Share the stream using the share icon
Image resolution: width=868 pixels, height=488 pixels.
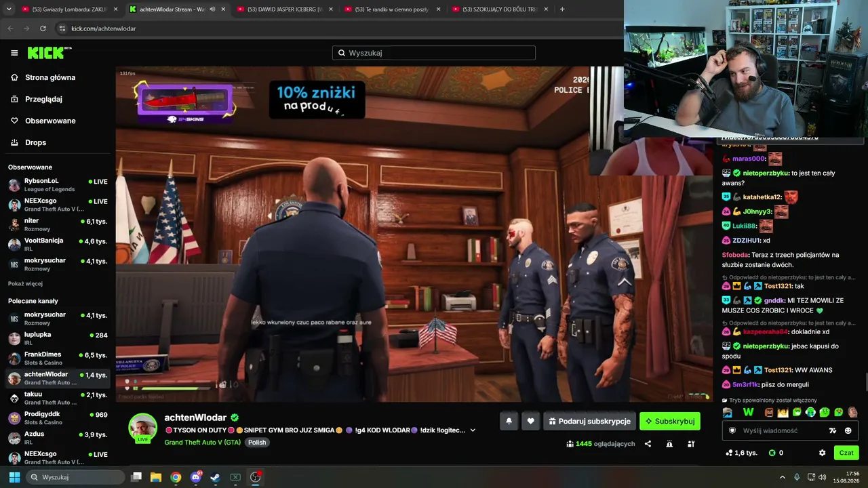[x=648, y=444]
